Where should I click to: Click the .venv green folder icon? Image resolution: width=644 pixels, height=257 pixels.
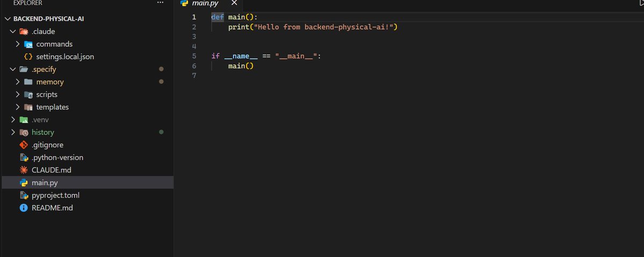pyautogui.click(x=24, y=120)
